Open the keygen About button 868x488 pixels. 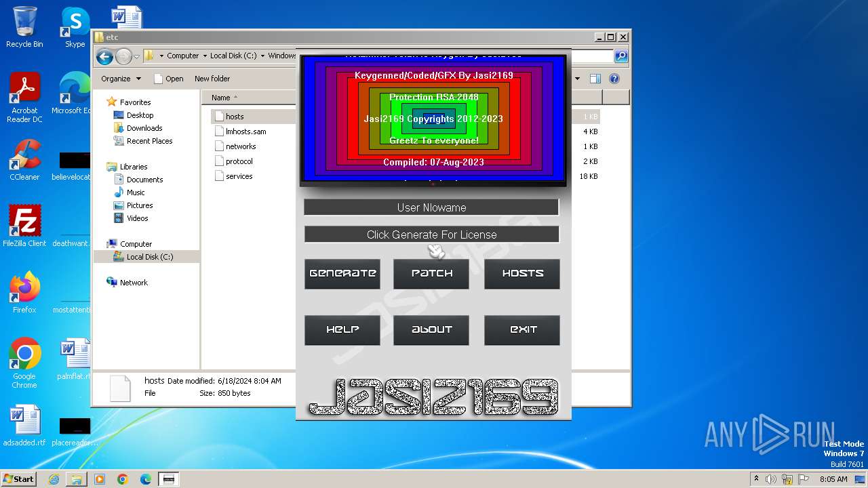[x=431, y=330]
